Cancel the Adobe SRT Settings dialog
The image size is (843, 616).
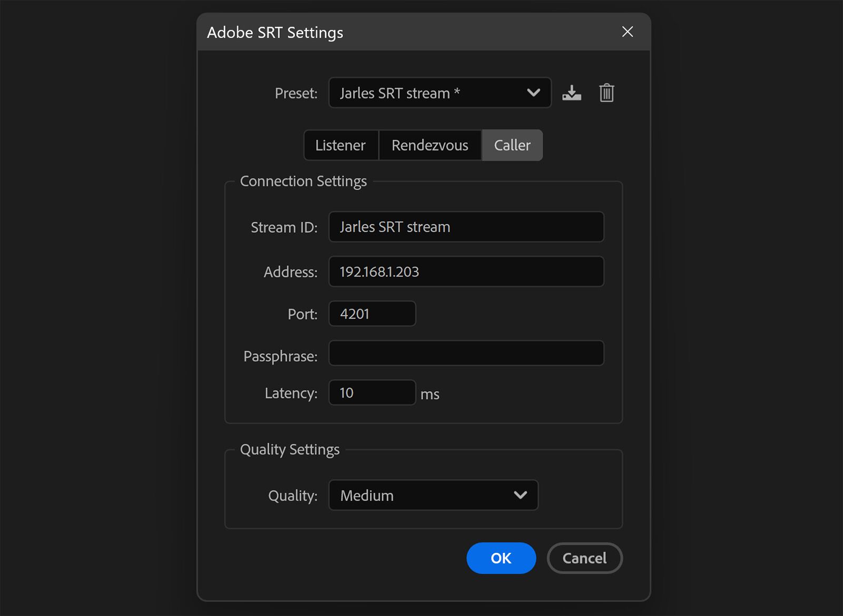tap(584, 558)
